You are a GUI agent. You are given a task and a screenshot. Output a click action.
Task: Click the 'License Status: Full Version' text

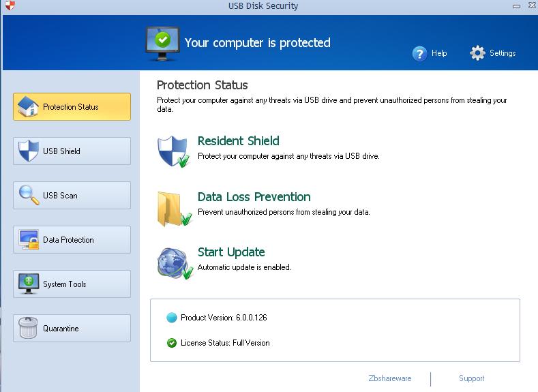click(225, 343)
